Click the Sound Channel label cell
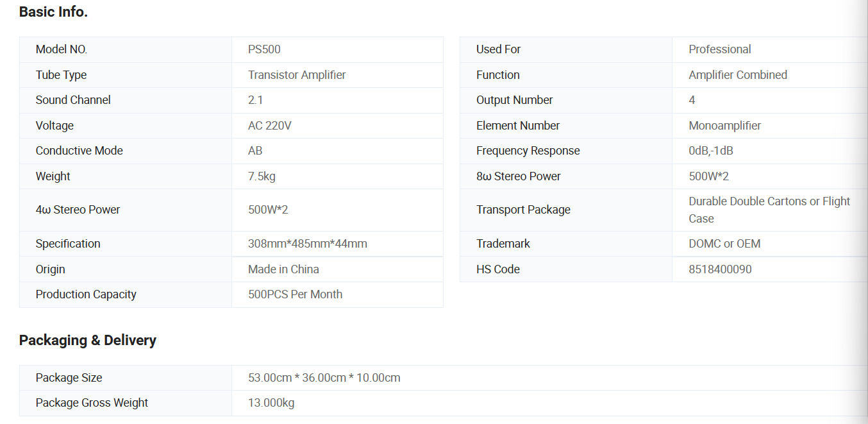This screenshot has width=868, height=424. 73,100
